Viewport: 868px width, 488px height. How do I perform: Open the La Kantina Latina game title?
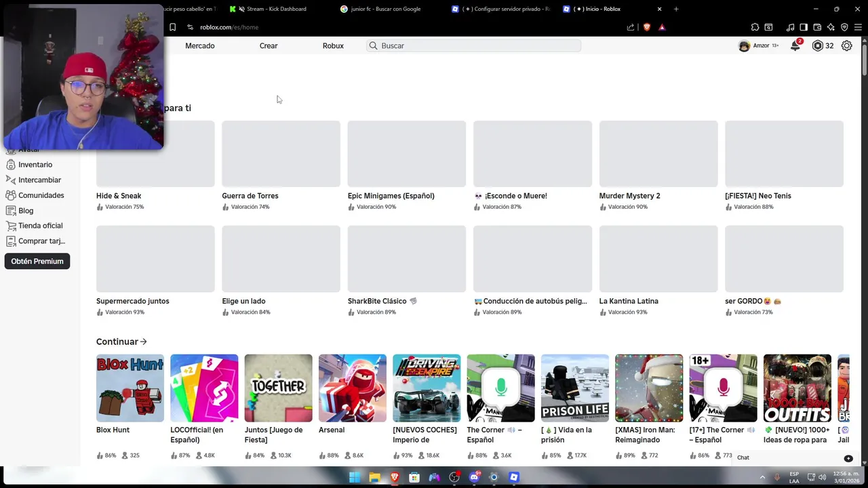629,301
